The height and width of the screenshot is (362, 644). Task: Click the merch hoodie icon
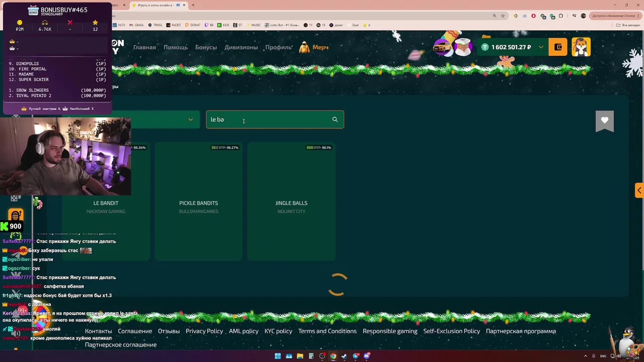(x=304, y=47)
